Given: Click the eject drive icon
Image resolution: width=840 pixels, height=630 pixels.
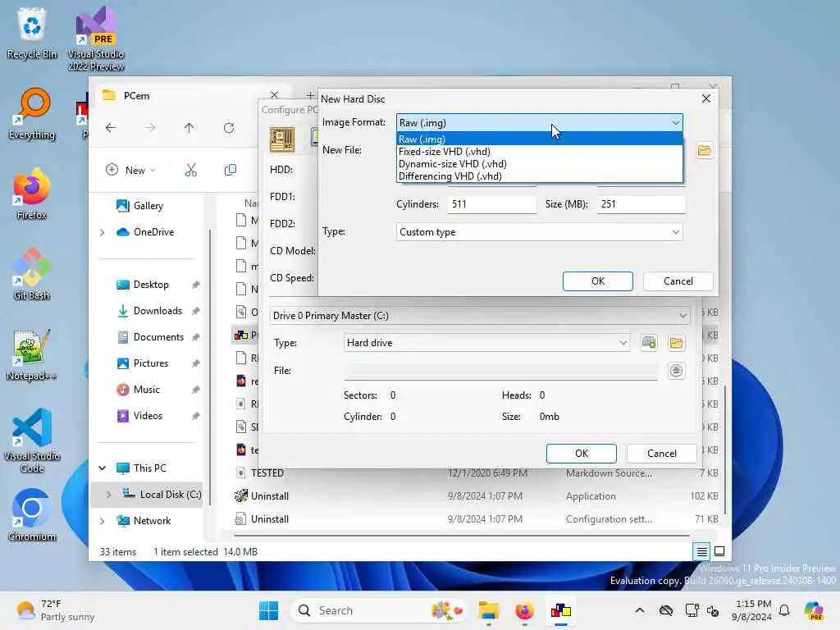Looking at the screenshot, I should (x=676, y=371).
